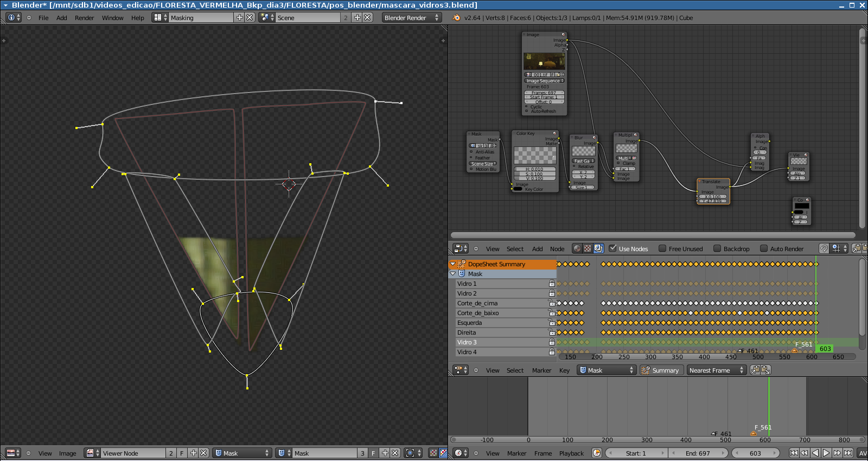Image resolution: width=868 pixels, height=461 pixels.
Task: Enable the Backdrop checkbox
Action: (717, 248)
